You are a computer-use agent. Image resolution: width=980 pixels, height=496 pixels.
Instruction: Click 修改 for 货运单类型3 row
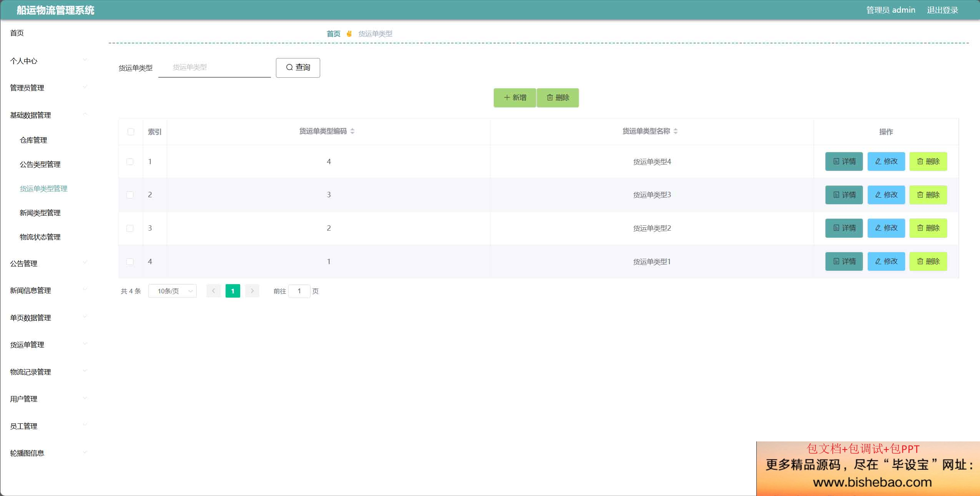pos(886,195)
